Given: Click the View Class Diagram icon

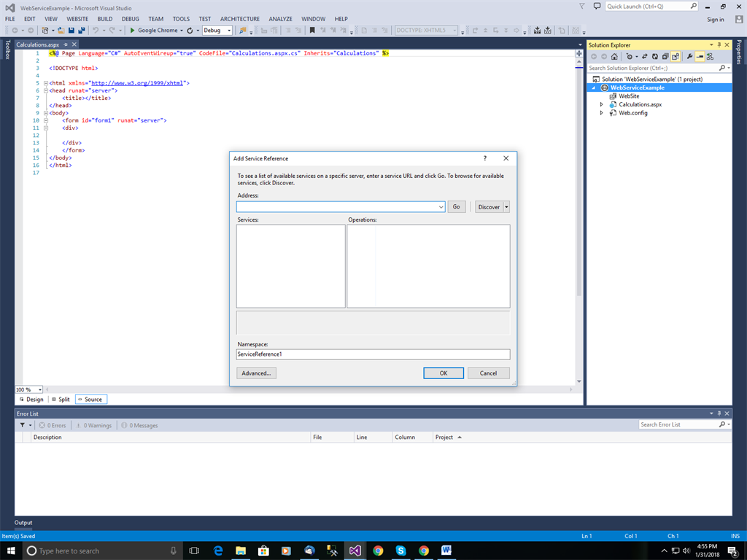Looking at the screenshot, I should pyautogui.click(x=711, y=57).
